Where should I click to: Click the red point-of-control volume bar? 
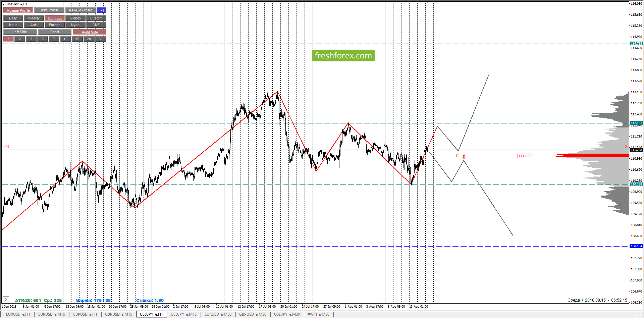click(x=591, y=155)
